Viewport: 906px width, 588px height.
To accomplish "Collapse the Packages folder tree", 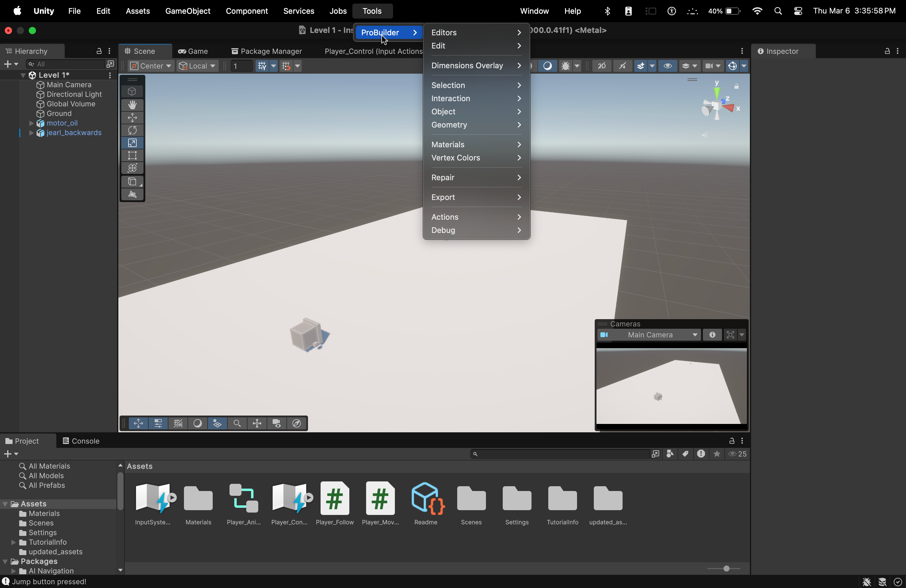I will pyautogui.click(x=5, y=561).
